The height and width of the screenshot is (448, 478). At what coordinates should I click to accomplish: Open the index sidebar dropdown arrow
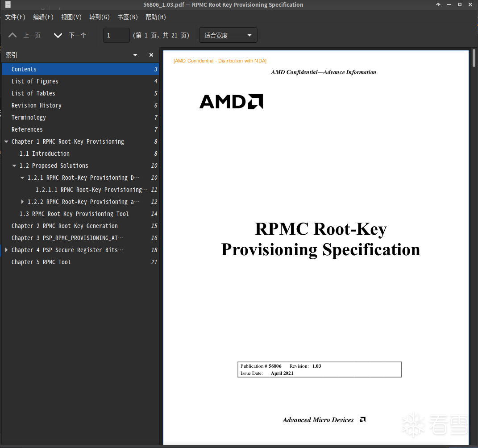(x=135, y=55)
